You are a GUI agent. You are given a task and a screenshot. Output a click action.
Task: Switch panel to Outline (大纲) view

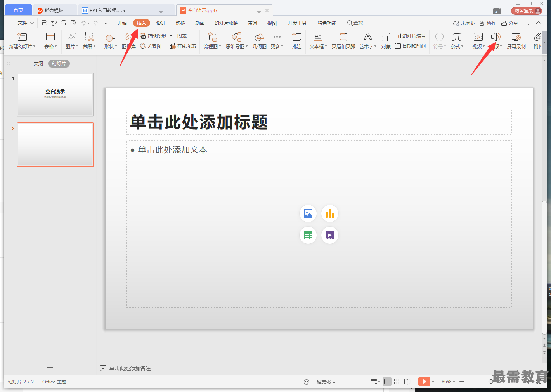[x=38, y=63]
